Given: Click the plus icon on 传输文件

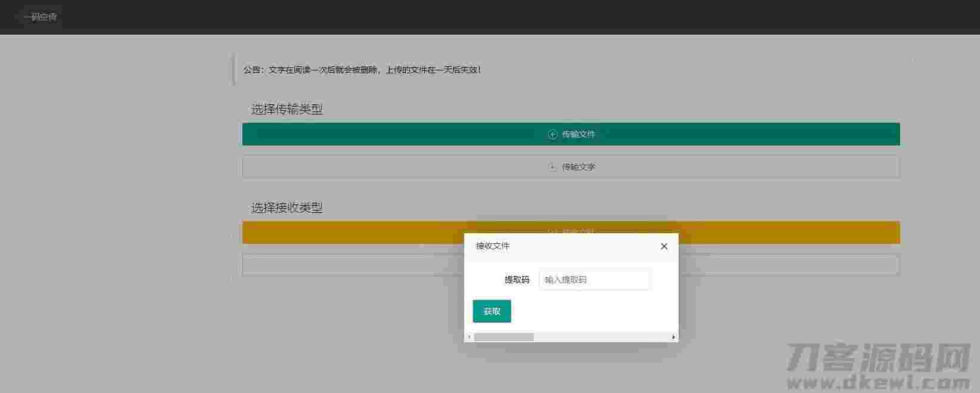Looking at the screenshot, I should 552,135.
